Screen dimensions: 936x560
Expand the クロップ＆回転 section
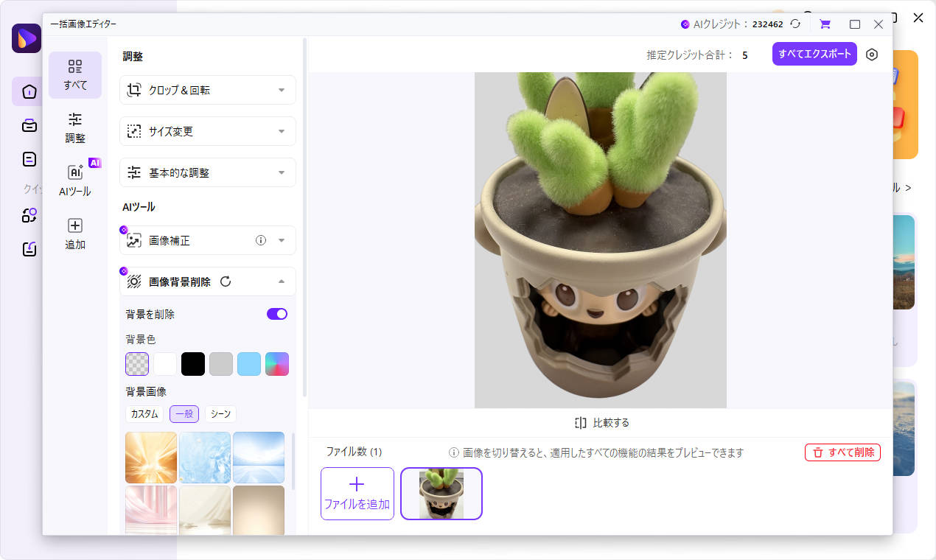[208, 90]
